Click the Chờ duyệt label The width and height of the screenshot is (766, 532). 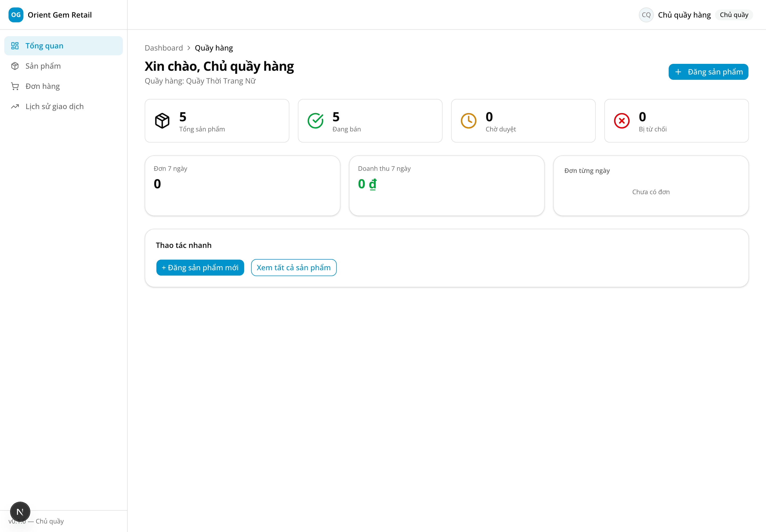[501, 129]
